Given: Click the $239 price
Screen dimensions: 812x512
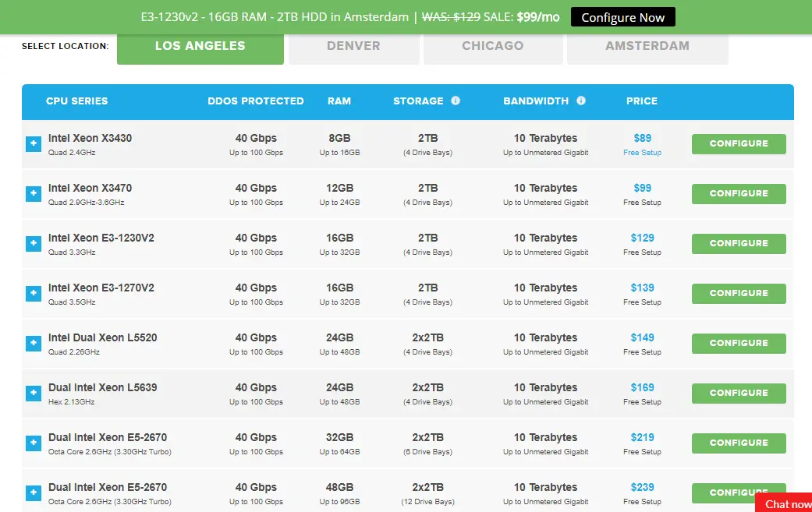Looking at the screenshot, I should pyautogui.click(x=642, y=487).
